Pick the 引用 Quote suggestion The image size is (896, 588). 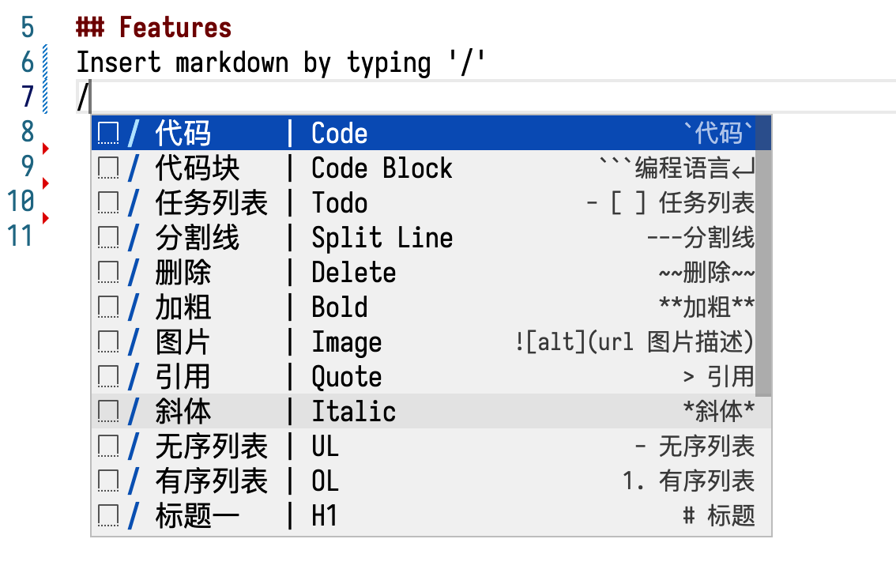coord(423,376)
